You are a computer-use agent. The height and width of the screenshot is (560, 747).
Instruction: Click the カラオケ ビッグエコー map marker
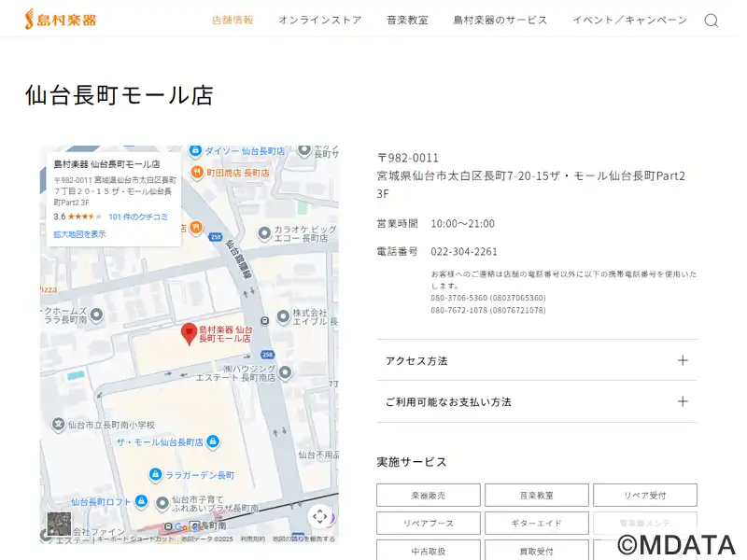click(x=264, y=234)
